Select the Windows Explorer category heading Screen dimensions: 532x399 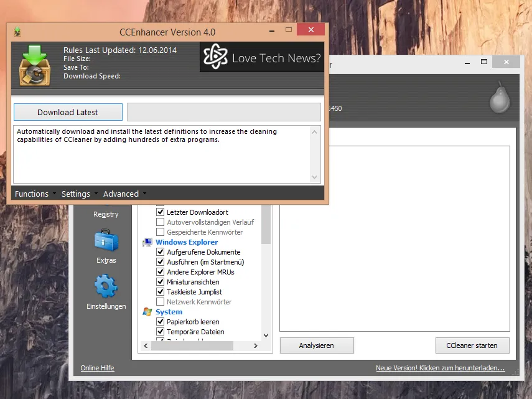click(x=187, y=242)
